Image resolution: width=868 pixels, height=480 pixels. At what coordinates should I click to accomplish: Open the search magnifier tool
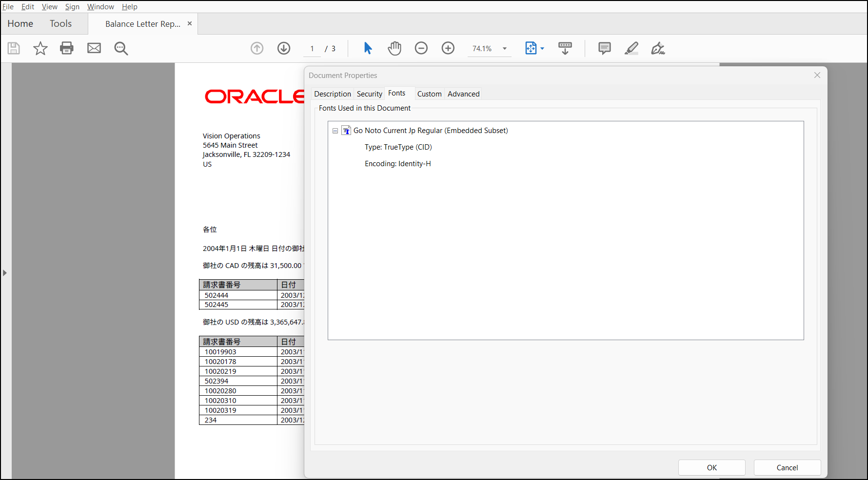[x=121, y=48]
